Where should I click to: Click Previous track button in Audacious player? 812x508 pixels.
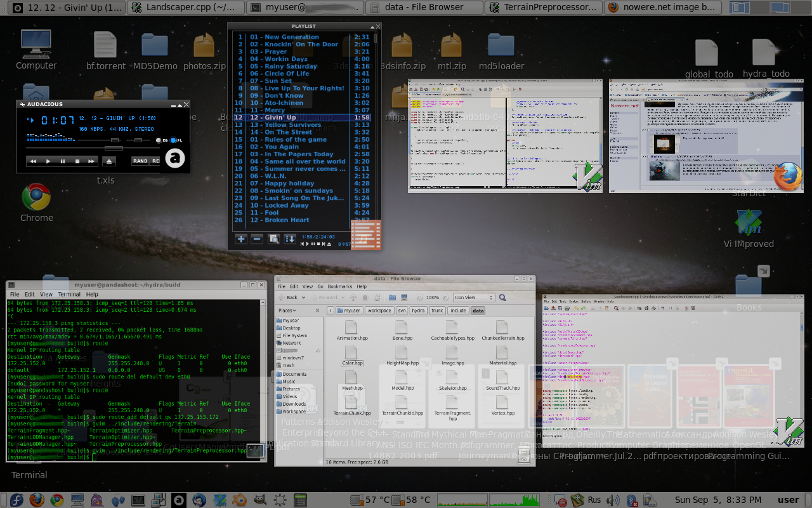click(x=33, y=161)
